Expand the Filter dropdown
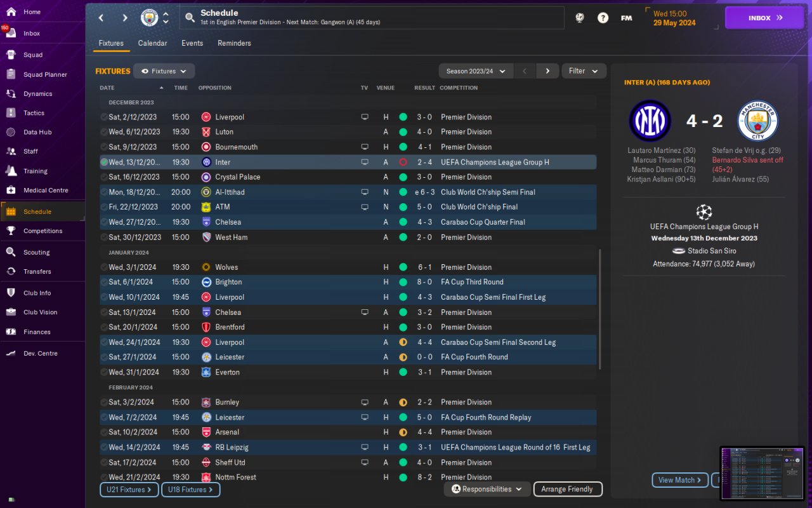This screenshot has height=508, width=812. tap(584, 71)
